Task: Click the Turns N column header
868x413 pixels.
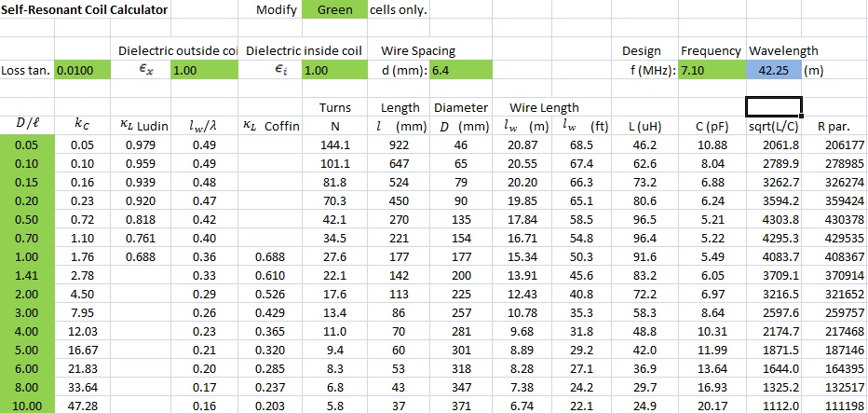Action: point(334,126)
